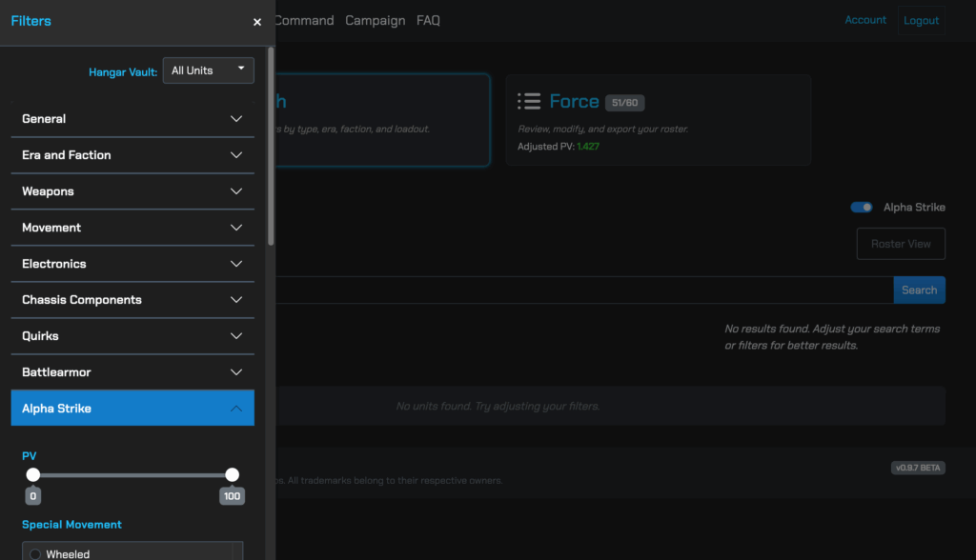
Task: Expand the Quirks filter section
Action: (x=132, y=336)
